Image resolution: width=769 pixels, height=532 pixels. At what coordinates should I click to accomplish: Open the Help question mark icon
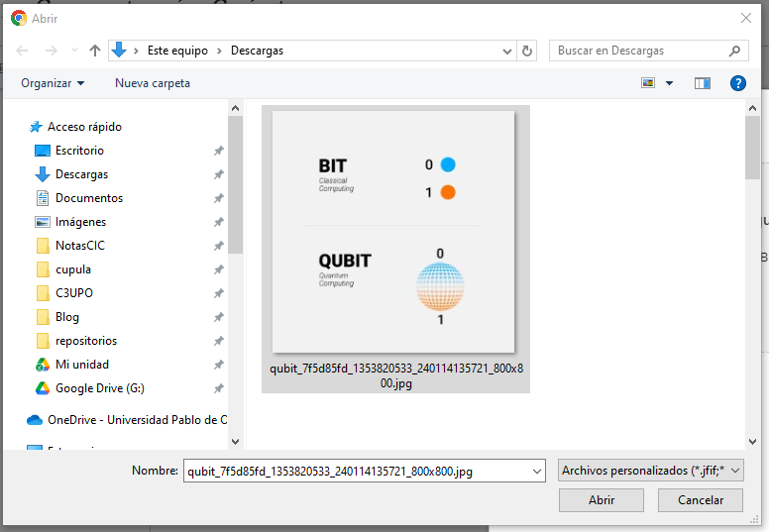tap(737, 83)
